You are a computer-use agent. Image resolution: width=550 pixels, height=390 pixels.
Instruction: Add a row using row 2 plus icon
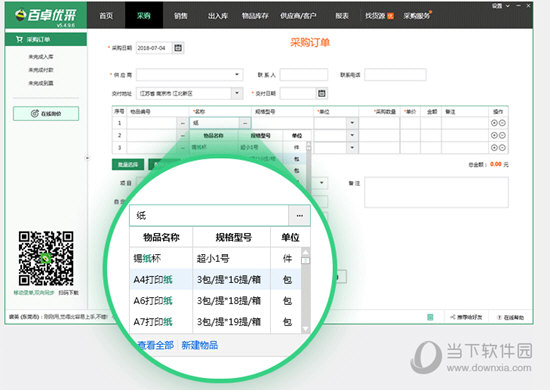point(494,135)
